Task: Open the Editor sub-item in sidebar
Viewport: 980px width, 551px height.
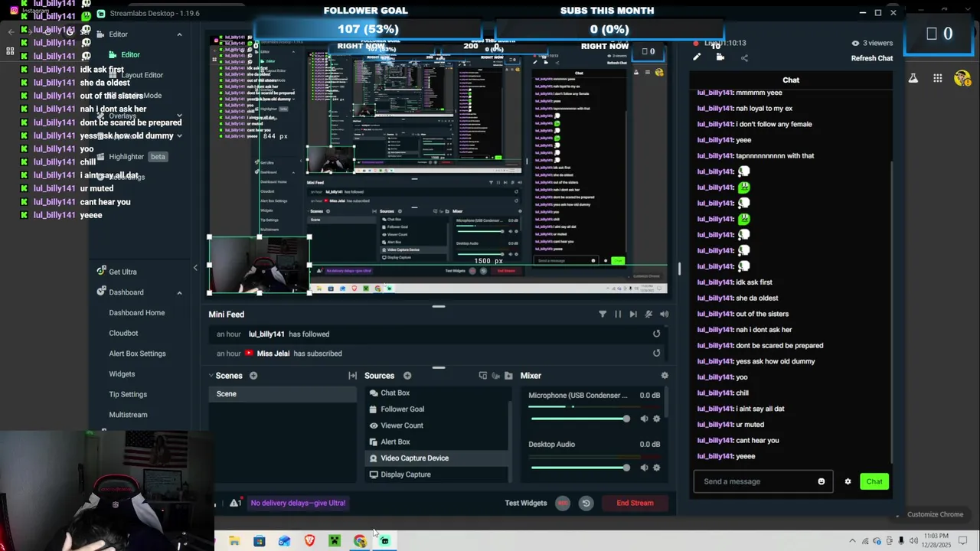Action: pyautogui.click(x=130, y=54)
